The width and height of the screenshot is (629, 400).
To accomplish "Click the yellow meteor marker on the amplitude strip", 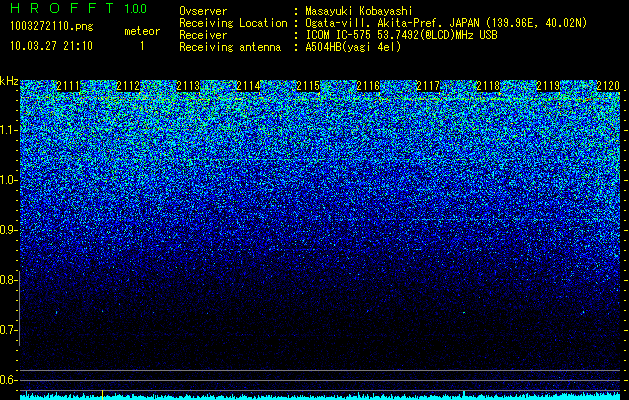I will pos(102,395).
